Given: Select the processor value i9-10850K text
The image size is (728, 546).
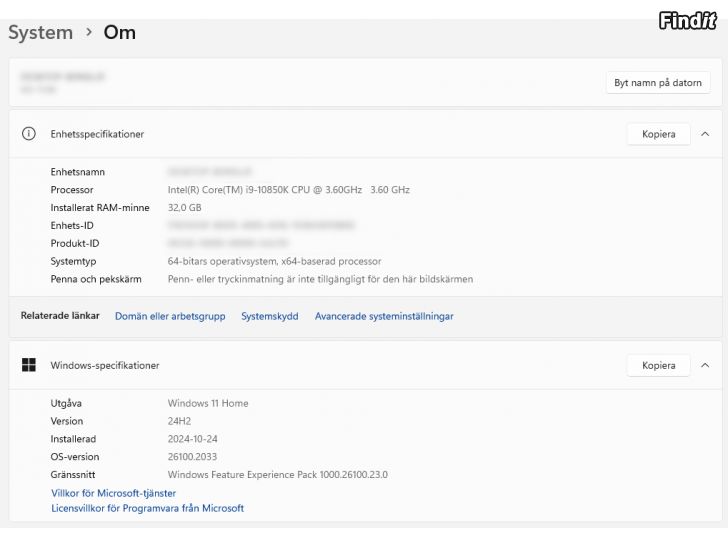Looking at the screenshot, I should click(288, 190).
